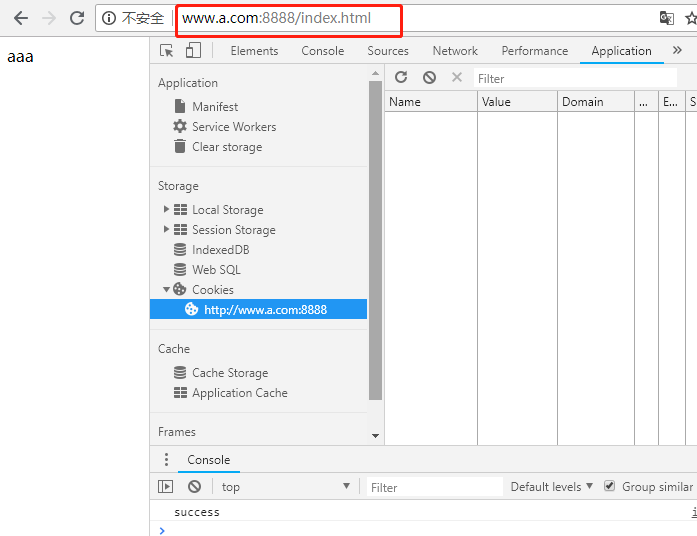Open the top context dropdown
Screen dimensions: 697x536
286,487
